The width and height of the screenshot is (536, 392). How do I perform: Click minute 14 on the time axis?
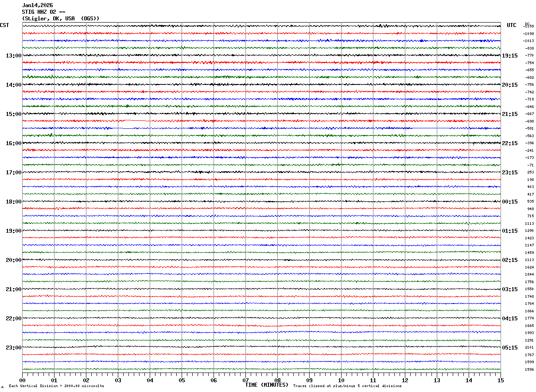point(469,380)
